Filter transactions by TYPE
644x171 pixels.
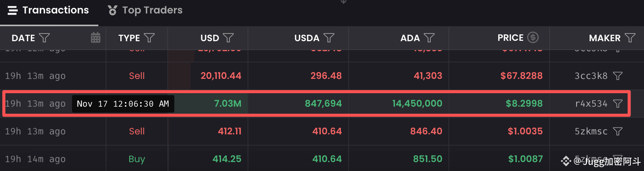pos(149,38)
